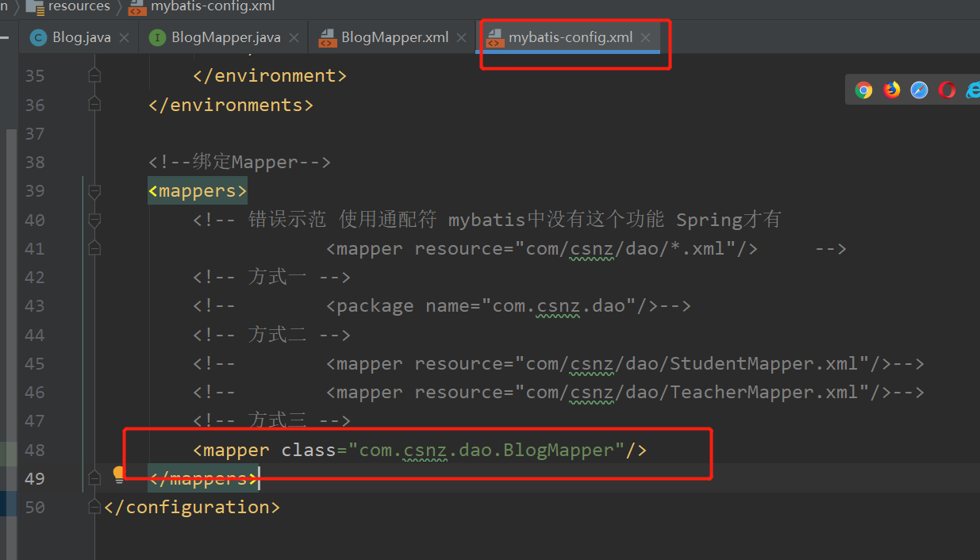Collapse fold marker at line 35

tap(94, 75)
